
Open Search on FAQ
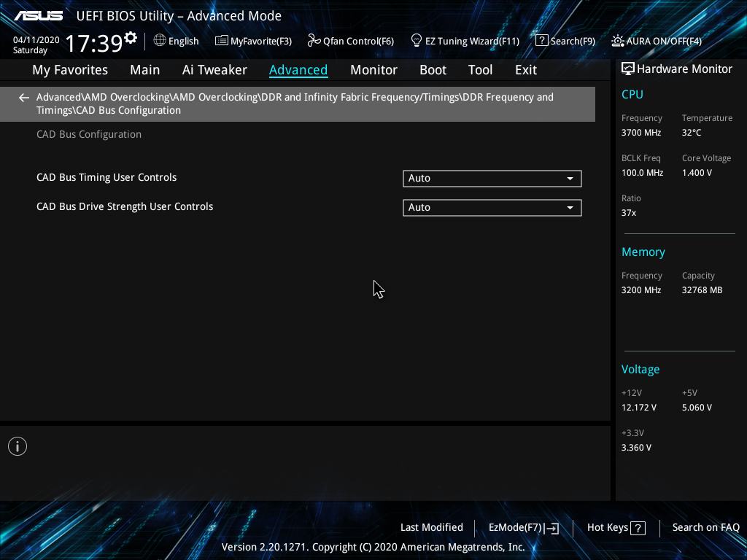[x=705, y=528]
